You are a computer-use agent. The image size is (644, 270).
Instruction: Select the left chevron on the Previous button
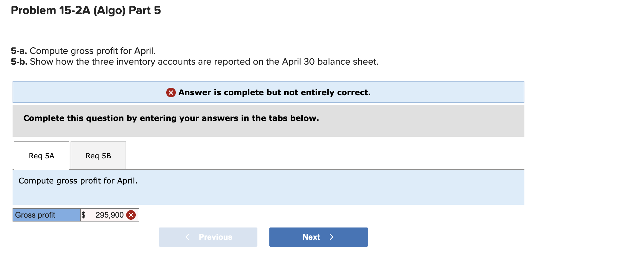pos(187,237)
